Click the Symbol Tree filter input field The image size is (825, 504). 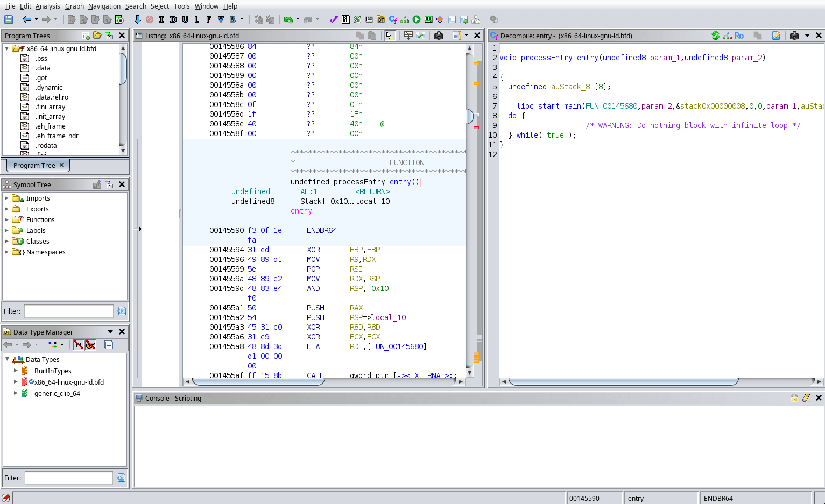coord(68,311)
